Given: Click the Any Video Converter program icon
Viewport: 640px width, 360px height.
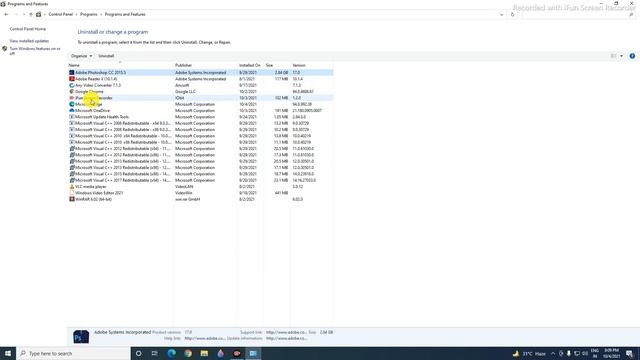Looking at the screenshot, I should 72,85.
